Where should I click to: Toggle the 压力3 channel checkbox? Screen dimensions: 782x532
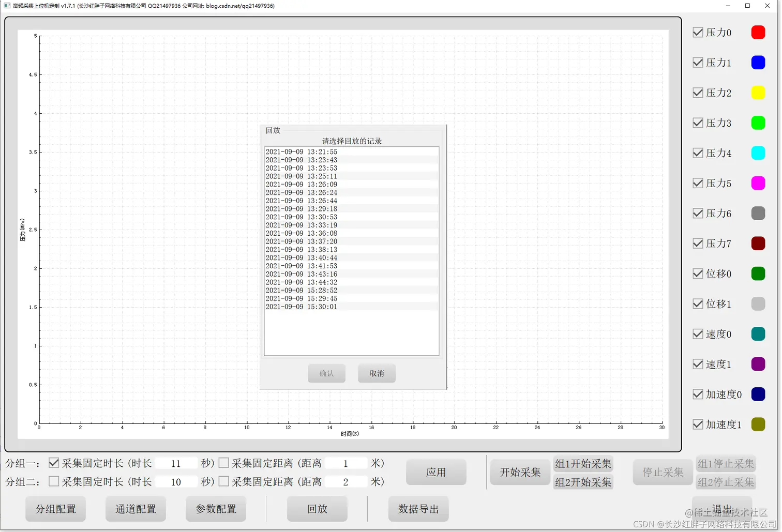[x=698, y=123]
